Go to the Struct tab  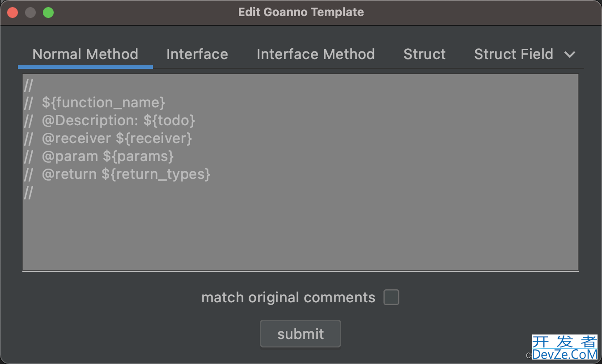[424, 55]
